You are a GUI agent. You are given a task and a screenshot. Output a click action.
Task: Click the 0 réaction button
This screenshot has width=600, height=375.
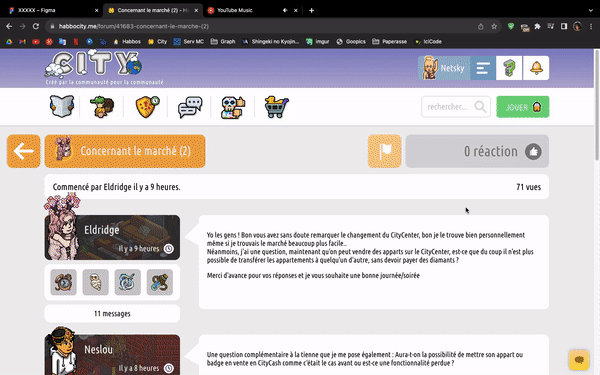[477, 151]
